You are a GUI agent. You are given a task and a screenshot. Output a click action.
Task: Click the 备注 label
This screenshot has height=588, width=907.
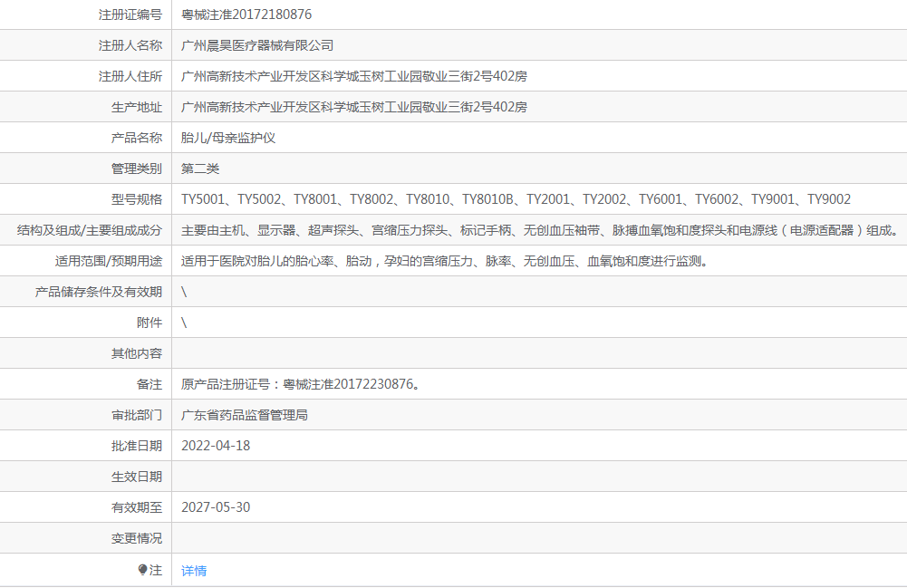coord(150,384)
